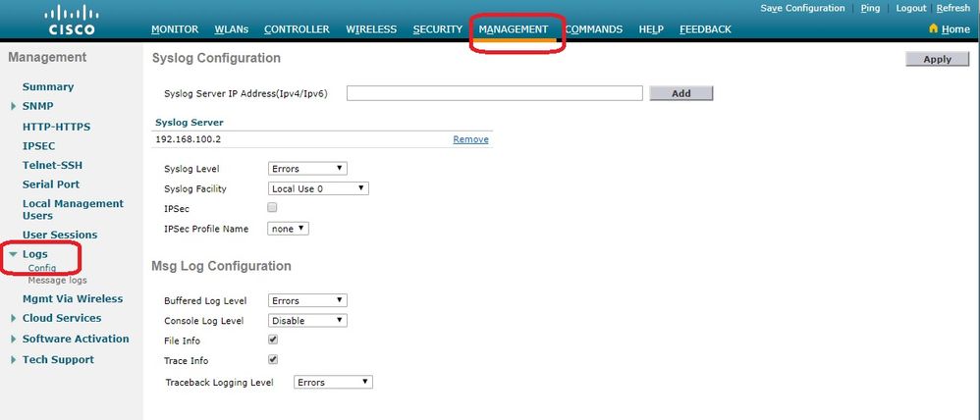980x420 pixels.
Task: Open the Console Log Level dropdown
Action: point(307,321)
